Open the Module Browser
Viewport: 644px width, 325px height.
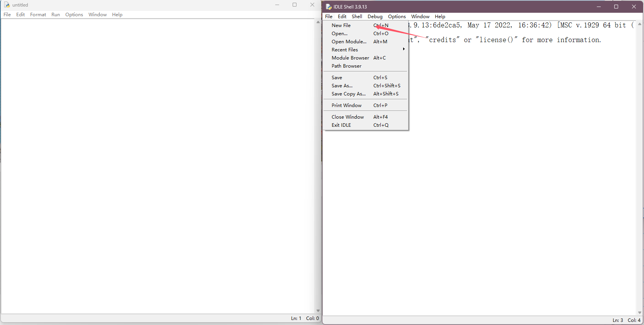click(x=350, y=58)
